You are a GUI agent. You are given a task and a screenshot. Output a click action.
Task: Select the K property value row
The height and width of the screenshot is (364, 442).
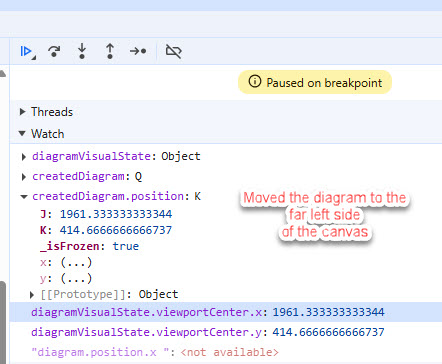pos(106,230)
